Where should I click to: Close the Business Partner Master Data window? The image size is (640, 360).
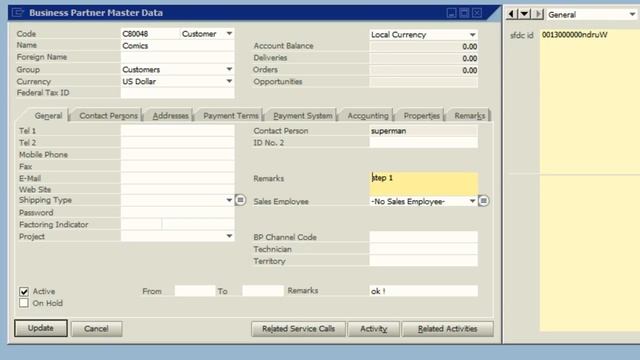click(477, 13)
